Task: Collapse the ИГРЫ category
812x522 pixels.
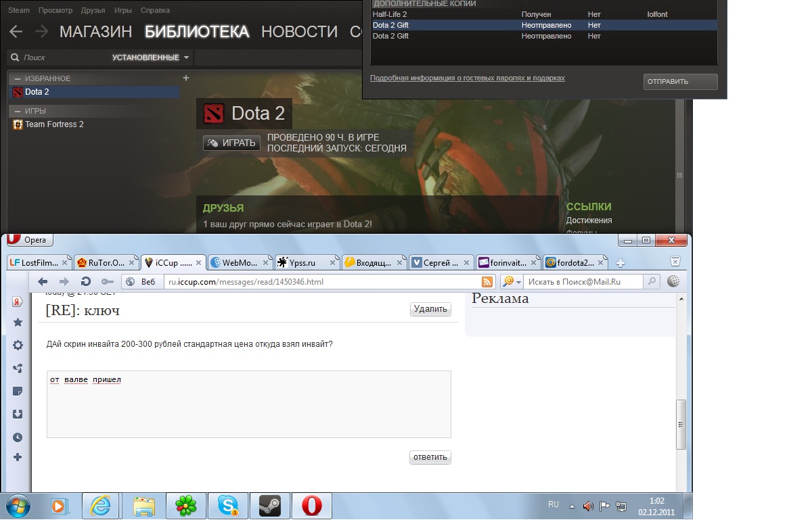Action: coord(18,111)
